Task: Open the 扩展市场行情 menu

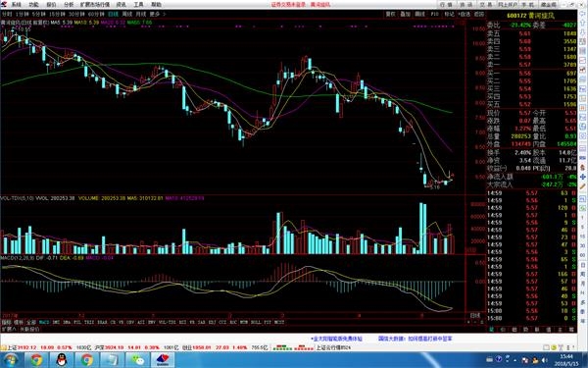Action: click(x=95, y=5)
